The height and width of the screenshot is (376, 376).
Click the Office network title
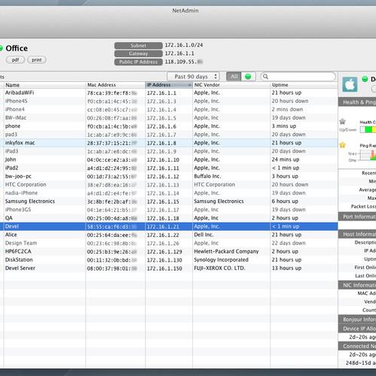tap(17, 48)
